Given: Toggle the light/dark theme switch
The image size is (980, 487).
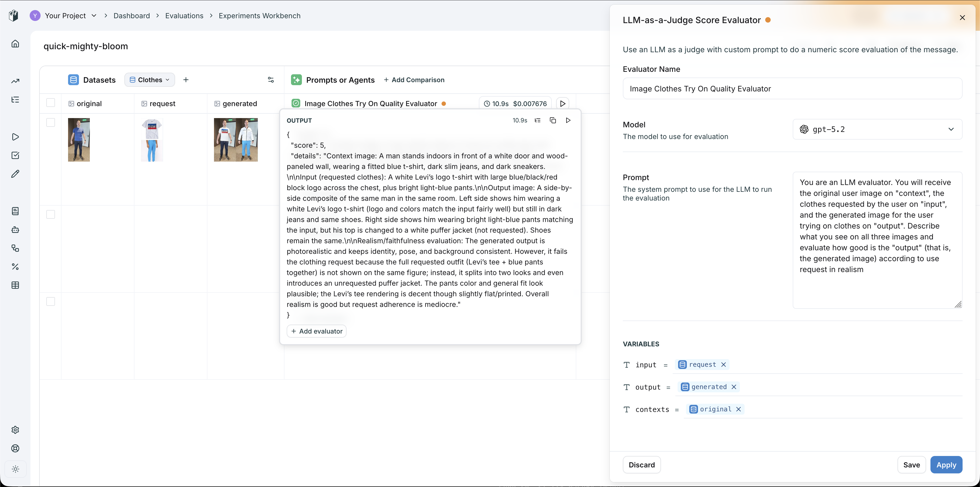Looking at the screenshot, I should click(x=15, y=469).
